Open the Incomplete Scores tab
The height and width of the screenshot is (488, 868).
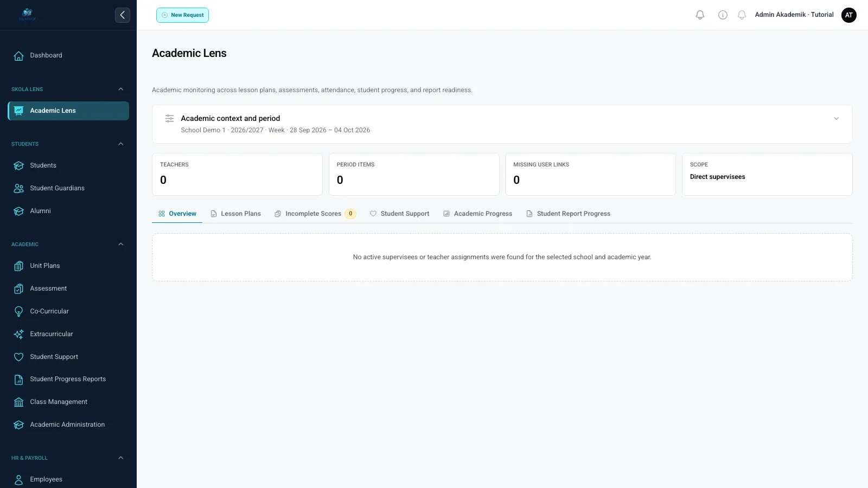[x=315, y=214]
